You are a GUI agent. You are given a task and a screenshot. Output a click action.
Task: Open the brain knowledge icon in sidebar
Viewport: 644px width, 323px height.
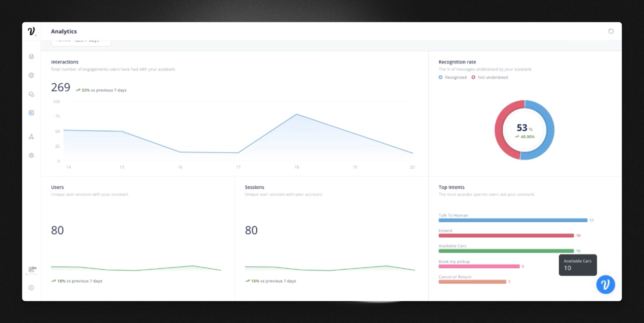pyautogui.click(x=31, y=75)
